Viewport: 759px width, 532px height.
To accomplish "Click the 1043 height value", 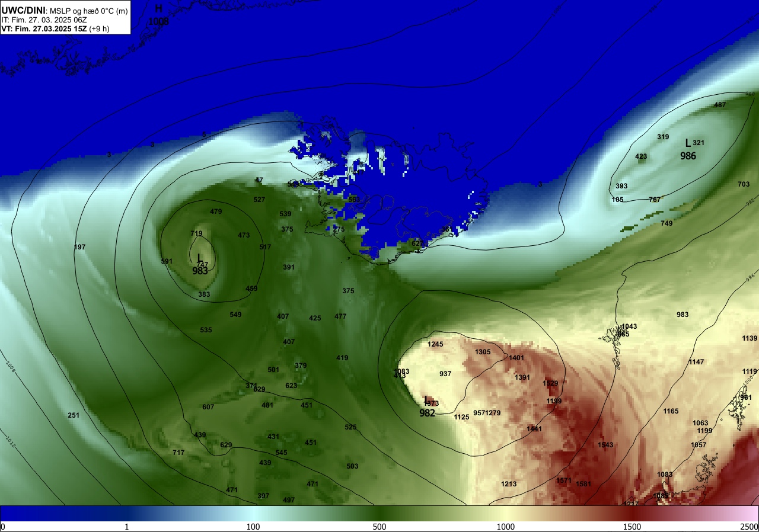I will click(x=629, y=327).
